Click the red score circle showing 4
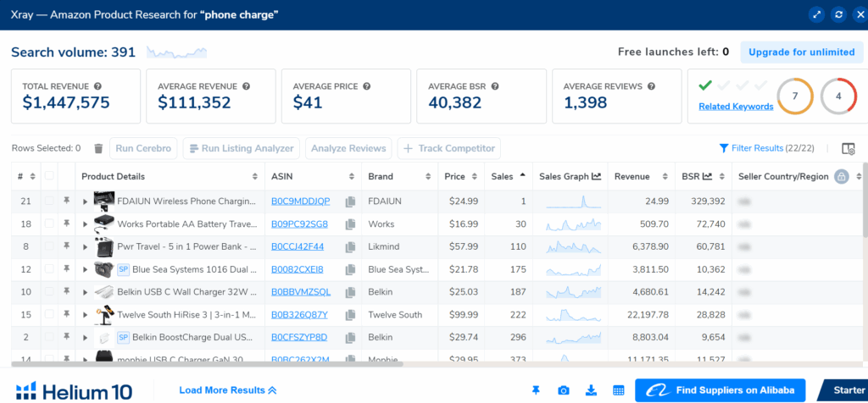 pos(838,97)
